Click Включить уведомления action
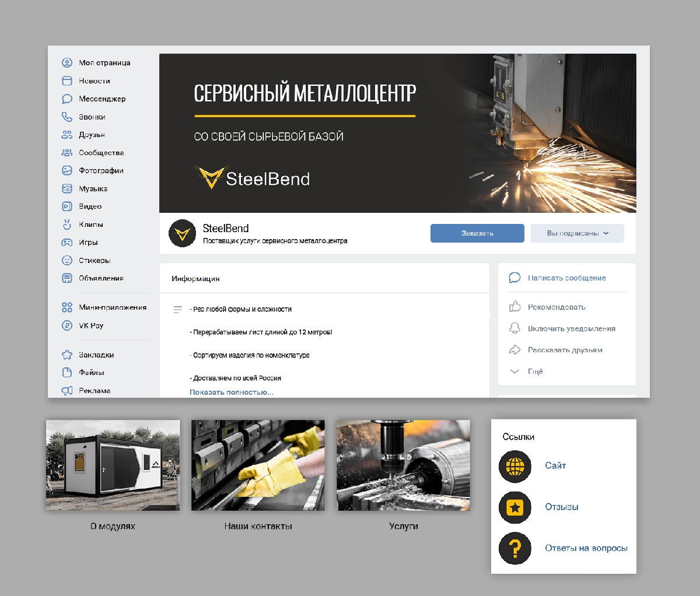 572,329
